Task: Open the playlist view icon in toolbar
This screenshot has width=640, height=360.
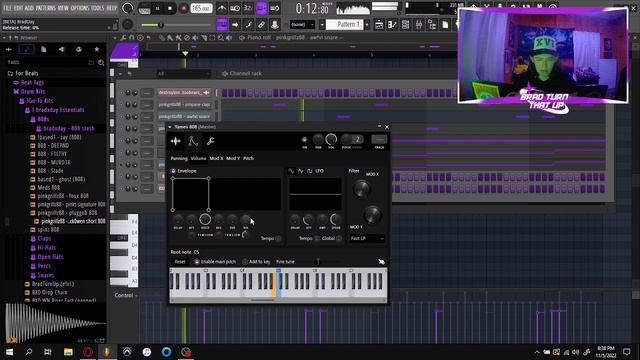Action: point(379,25)
